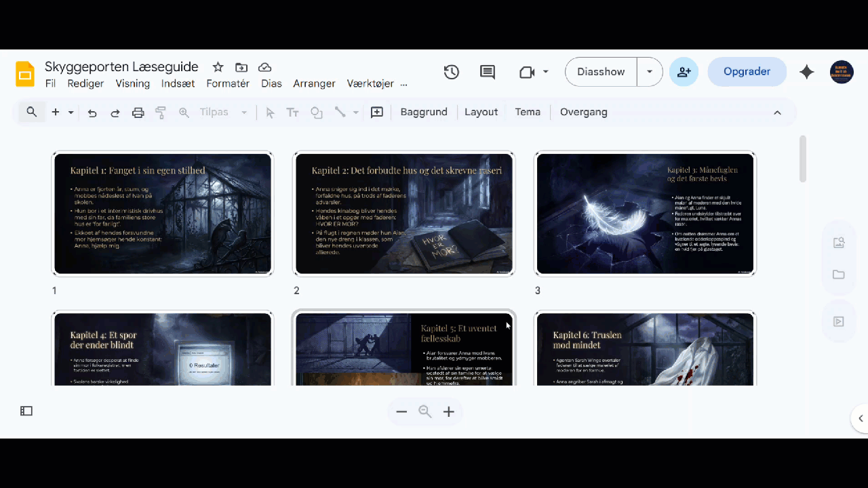
Task: Click the redo arrow
Action: click(115, 113)
